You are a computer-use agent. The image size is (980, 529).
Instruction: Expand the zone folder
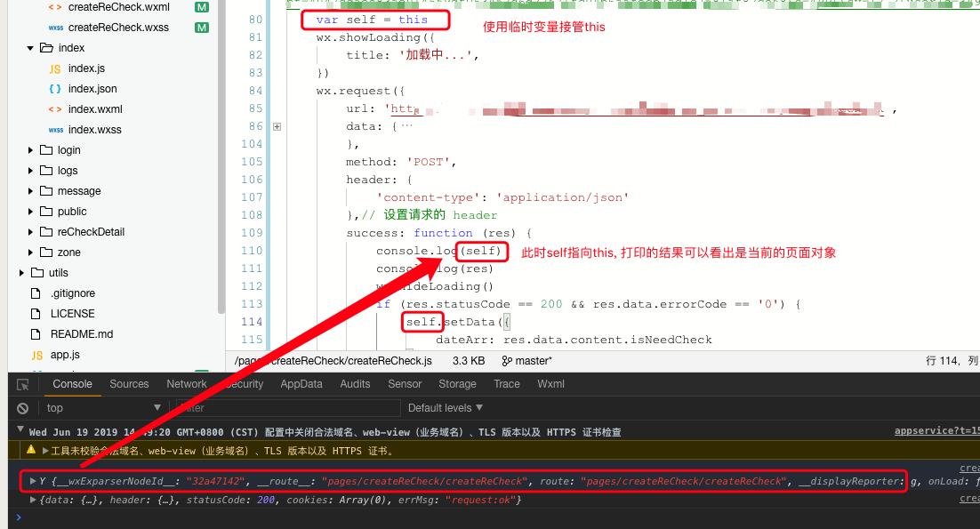click(x=30, y=252)
